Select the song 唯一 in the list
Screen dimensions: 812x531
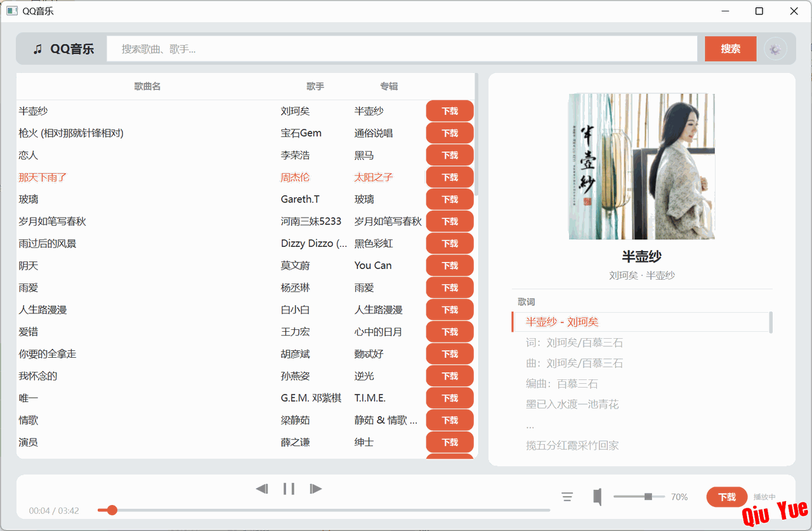[29, 398]
